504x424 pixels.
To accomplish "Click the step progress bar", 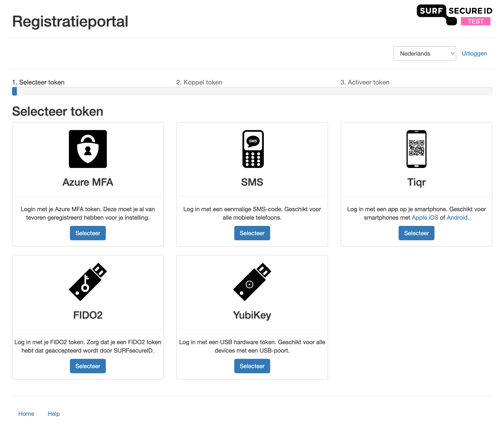I will coord(252,91).
